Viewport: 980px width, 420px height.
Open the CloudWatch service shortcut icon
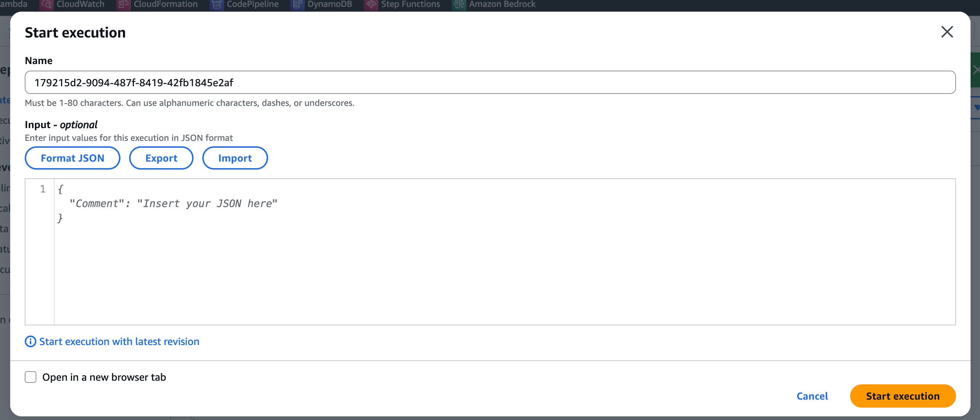[47, 5]
